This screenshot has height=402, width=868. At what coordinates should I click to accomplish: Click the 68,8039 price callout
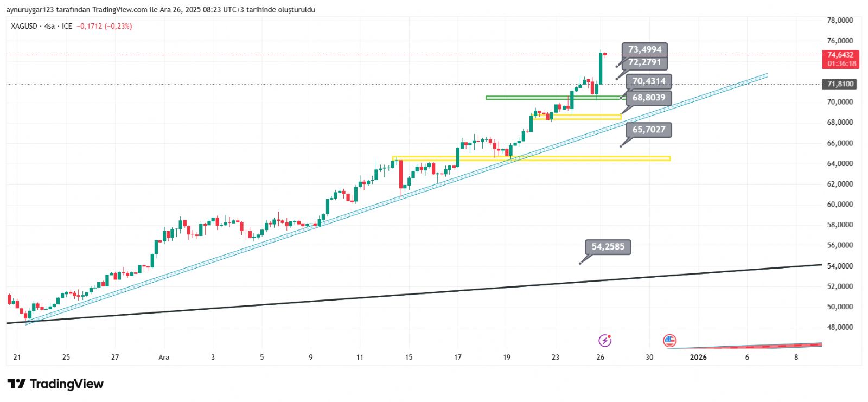coord(649,98)
